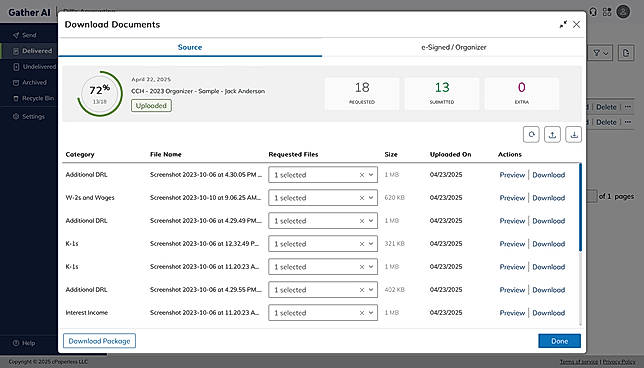
Task: Click the Interest Income category cell
Action: pyautogui.click(x=87, y=313)
